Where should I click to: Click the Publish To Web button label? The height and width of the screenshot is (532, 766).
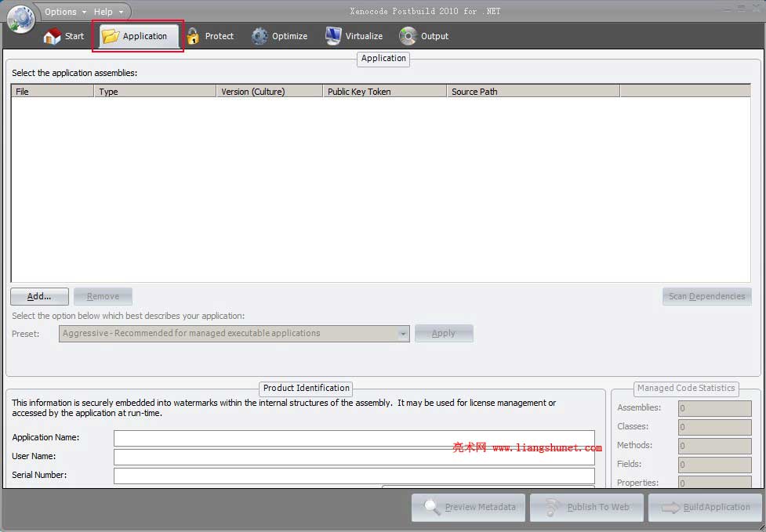point(598,507)
